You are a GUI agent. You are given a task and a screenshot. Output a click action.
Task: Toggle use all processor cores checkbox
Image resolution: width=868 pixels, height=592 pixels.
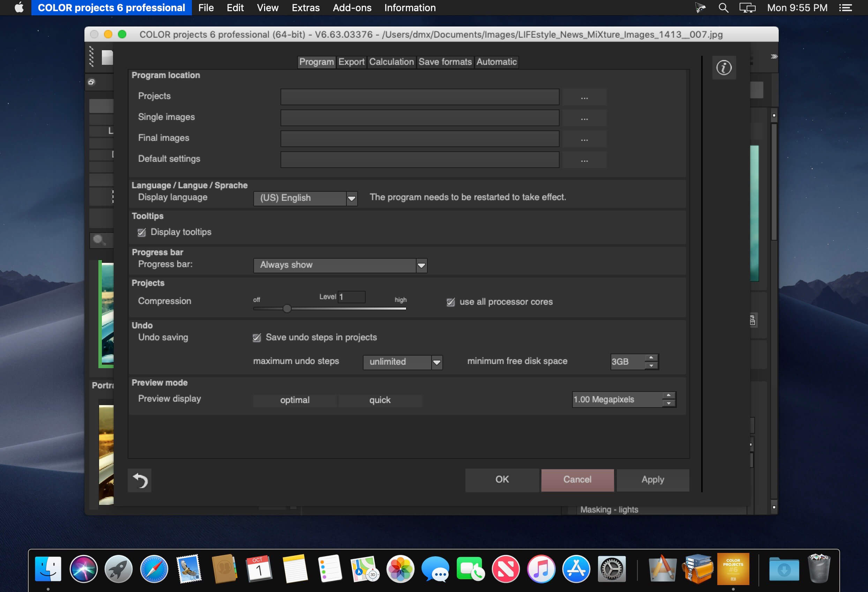[451, 302]
